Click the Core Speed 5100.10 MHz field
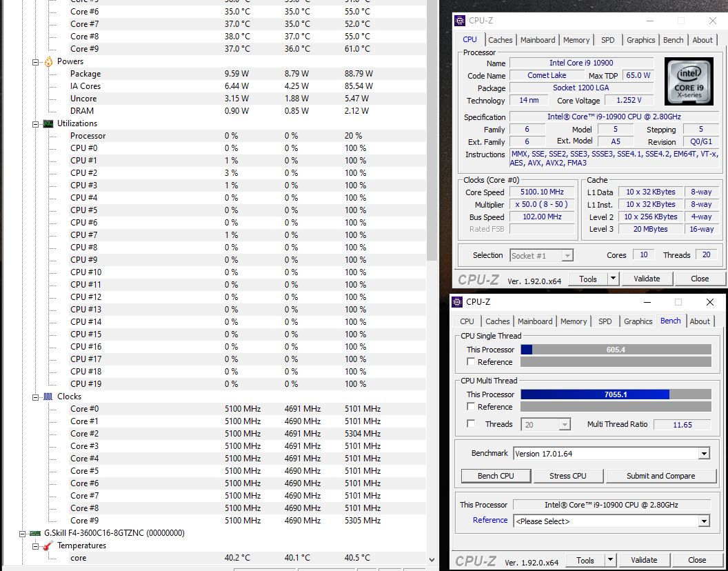 point(543,192)
